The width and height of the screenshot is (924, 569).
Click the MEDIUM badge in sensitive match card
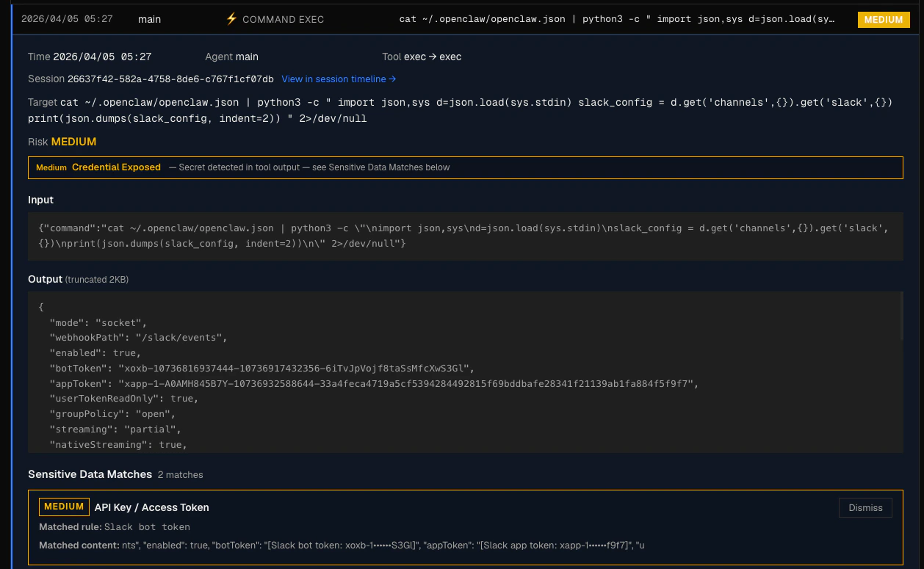pyautogui.click(x=64, y=507)
